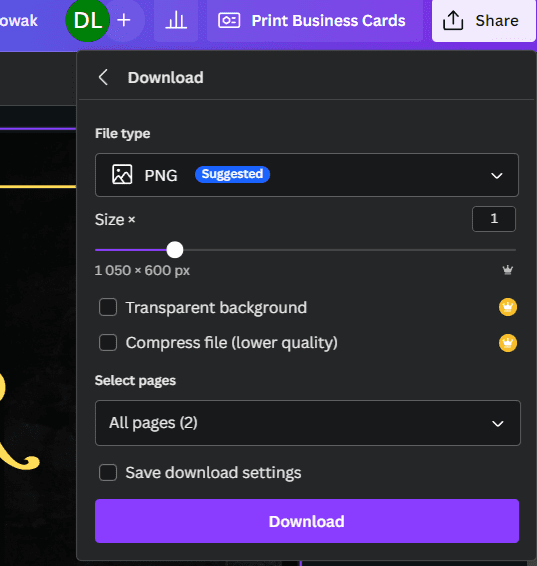Click the file type dropdown chevron
The image size is (537, 566).
pos(497,176)
